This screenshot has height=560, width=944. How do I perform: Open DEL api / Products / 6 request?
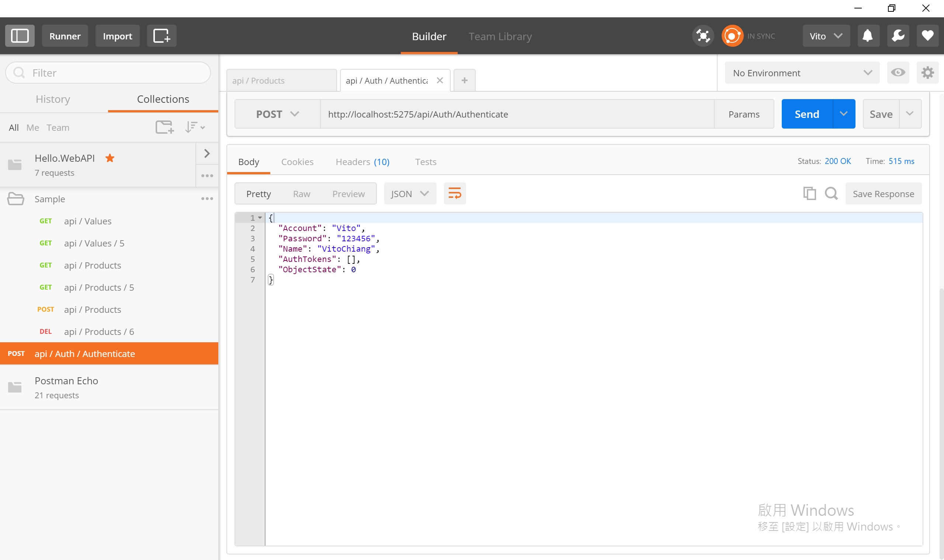click(x=109, y=331)
